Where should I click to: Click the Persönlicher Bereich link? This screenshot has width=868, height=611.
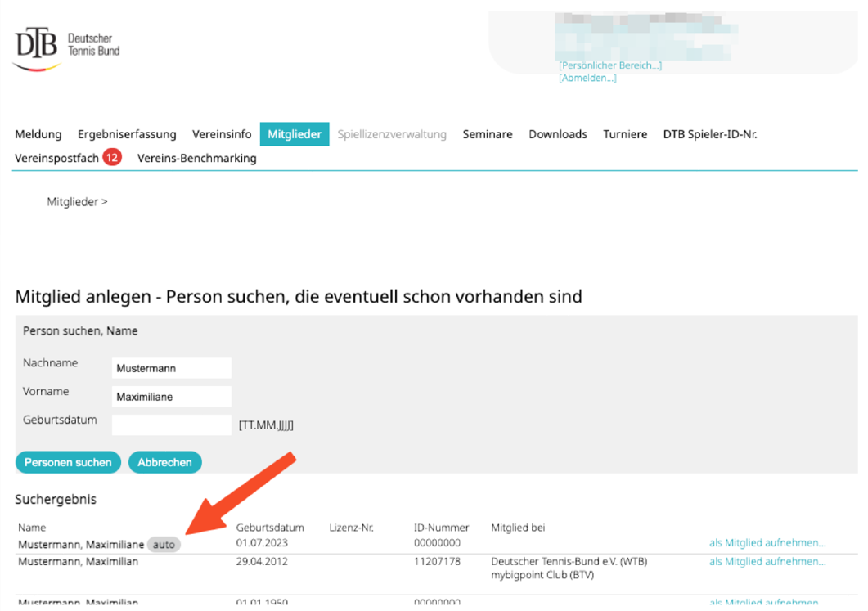[610, 65]
